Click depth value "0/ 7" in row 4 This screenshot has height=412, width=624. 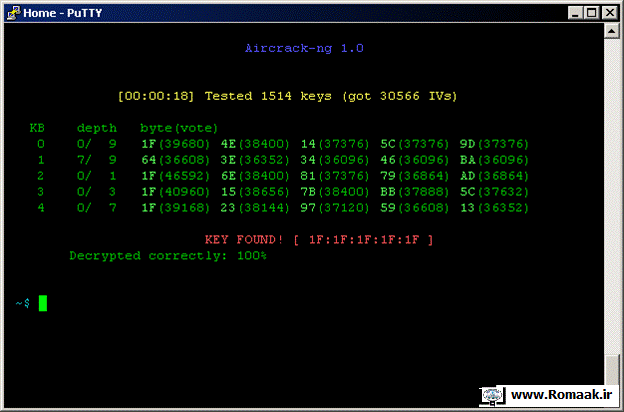point(97,208)
